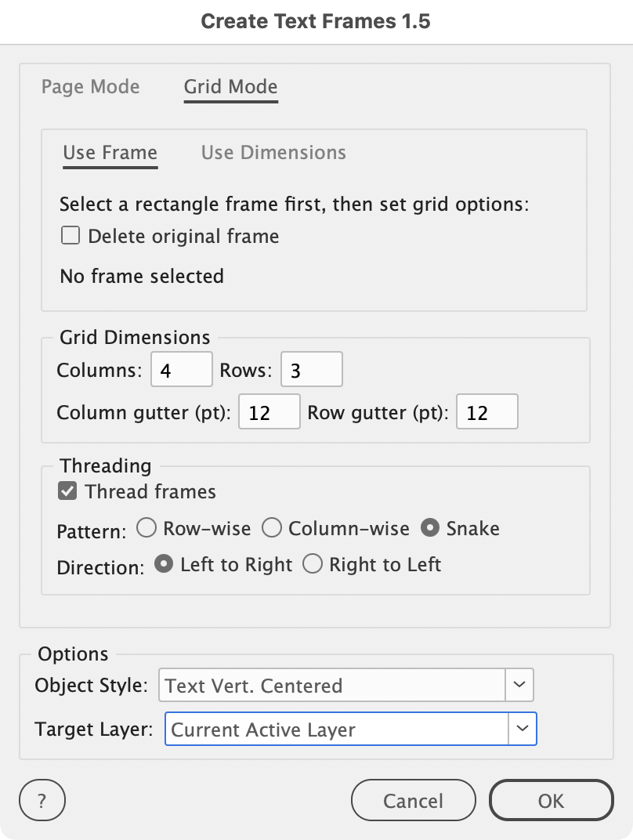
Task: Uncheck the Thread frames checkbox
Action: pyautogui.click(x=67, y=491)
